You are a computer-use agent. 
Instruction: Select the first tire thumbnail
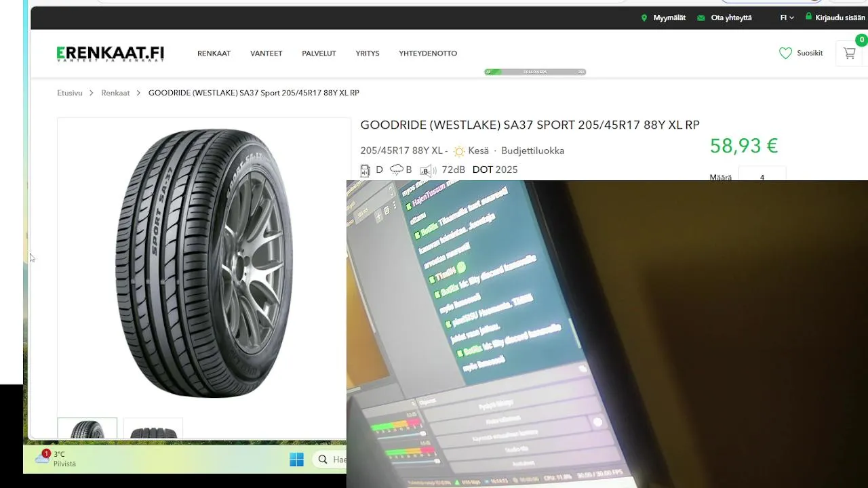tap(87, 429)
